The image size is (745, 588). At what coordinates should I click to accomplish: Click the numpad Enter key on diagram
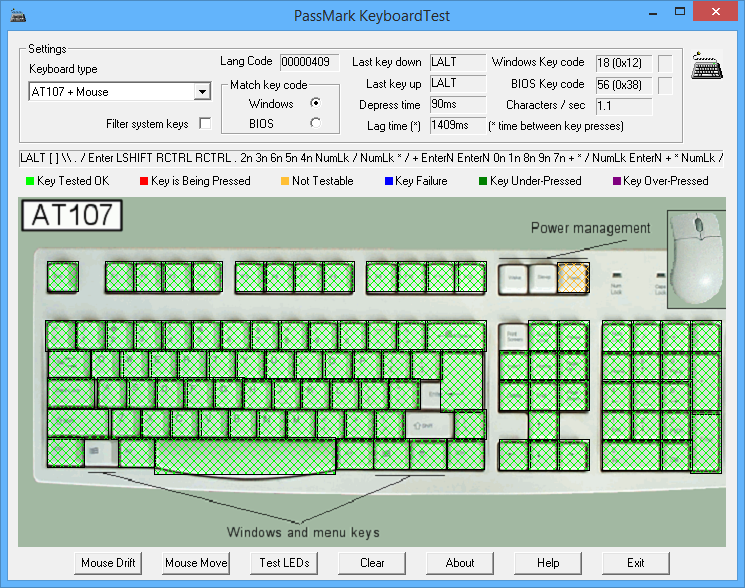706,443
